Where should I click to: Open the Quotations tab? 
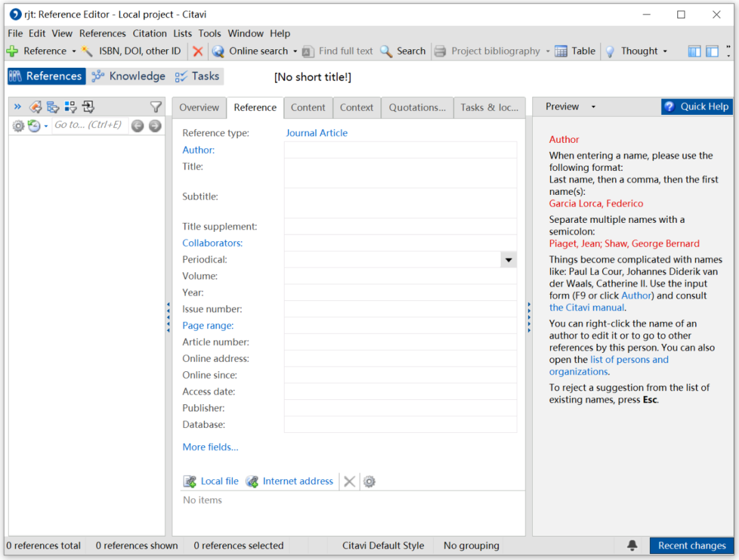[x=417, y=107]
